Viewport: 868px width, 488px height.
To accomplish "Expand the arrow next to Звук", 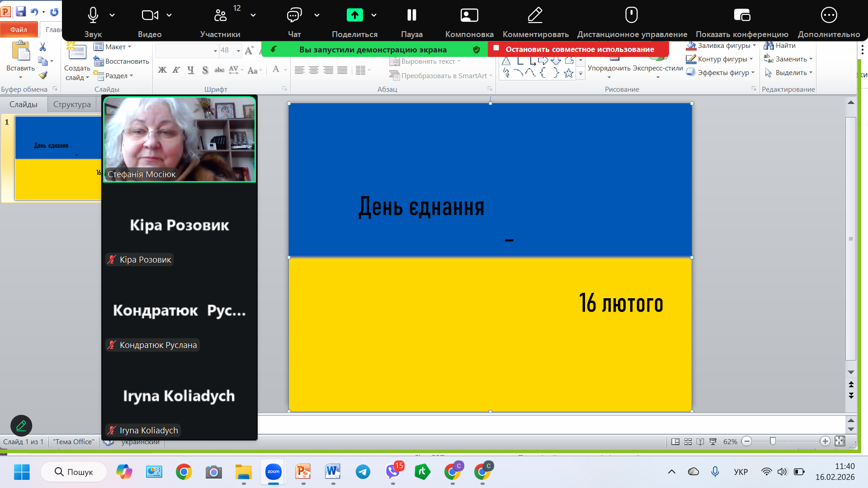I will click(112, 15).
